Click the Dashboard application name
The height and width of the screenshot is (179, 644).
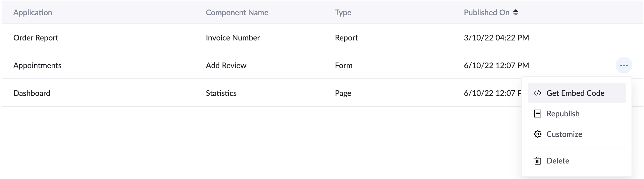[x=32, y=93]
